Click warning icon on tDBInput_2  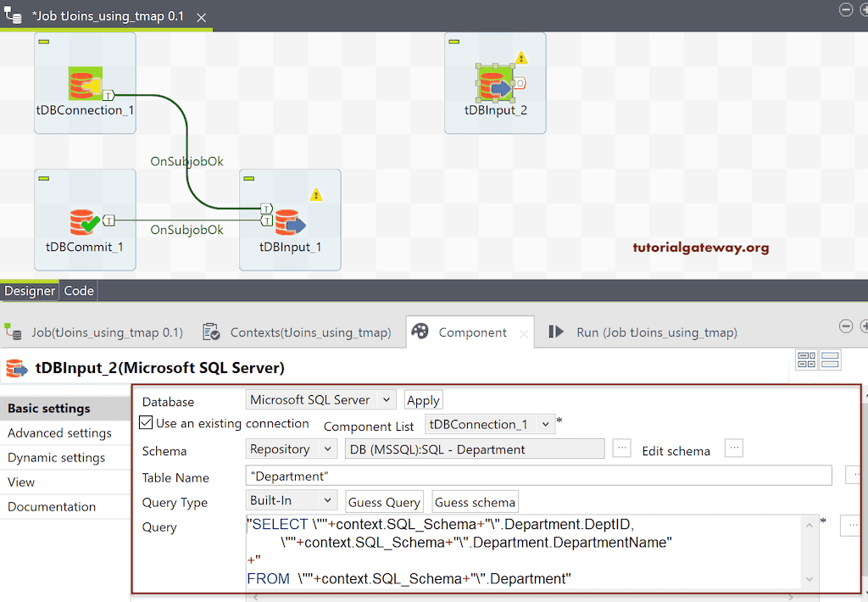click(521, 58)
